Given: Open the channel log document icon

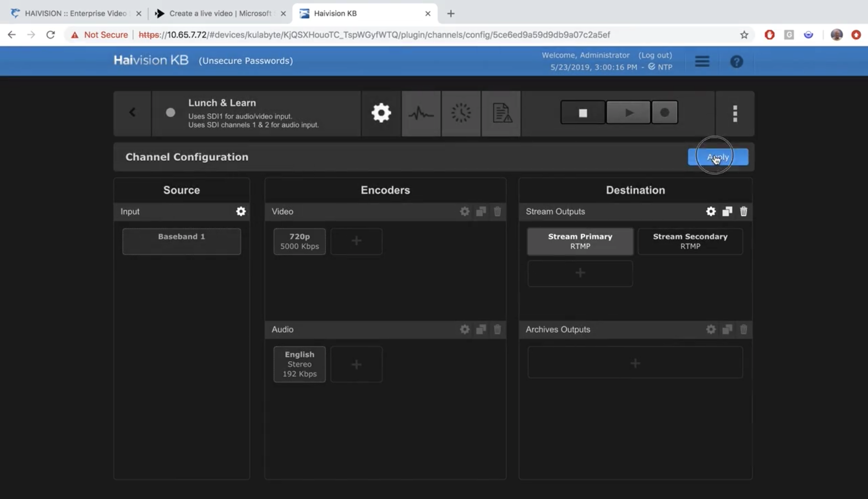Looking at the screenshot, I should [x=501, y=113].
